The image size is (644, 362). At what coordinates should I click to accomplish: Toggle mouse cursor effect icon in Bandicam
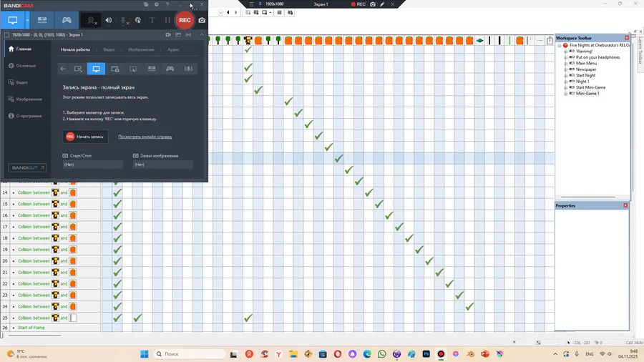pos(138,20)
